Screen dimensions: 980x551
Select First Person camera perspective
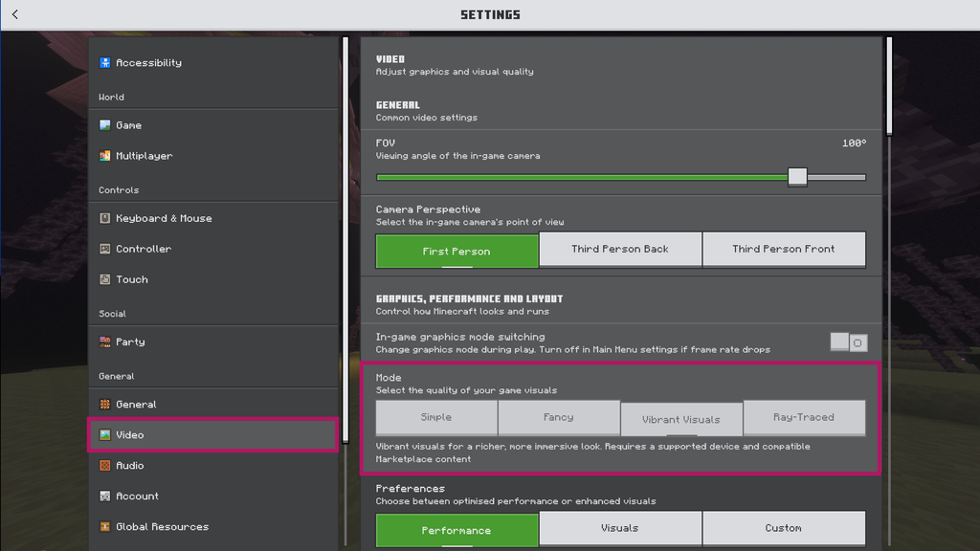click(x=457, y=252)
